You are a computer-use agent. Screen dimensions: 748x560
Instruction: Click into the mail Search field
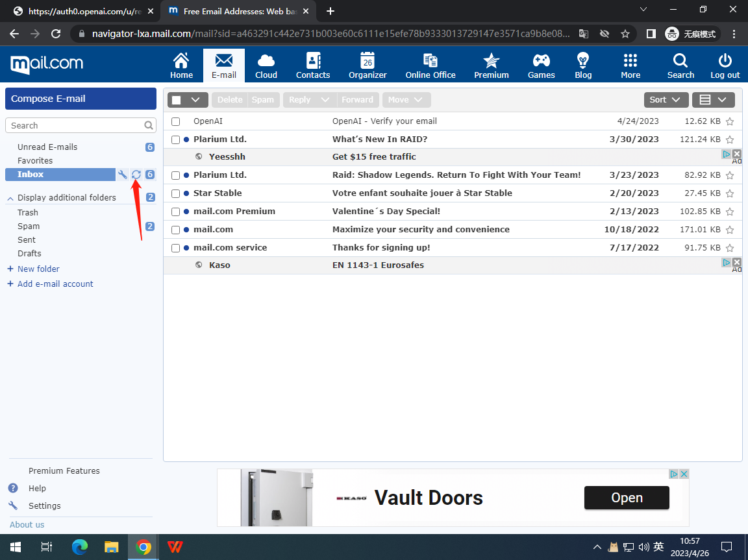[x=75, y=125]
